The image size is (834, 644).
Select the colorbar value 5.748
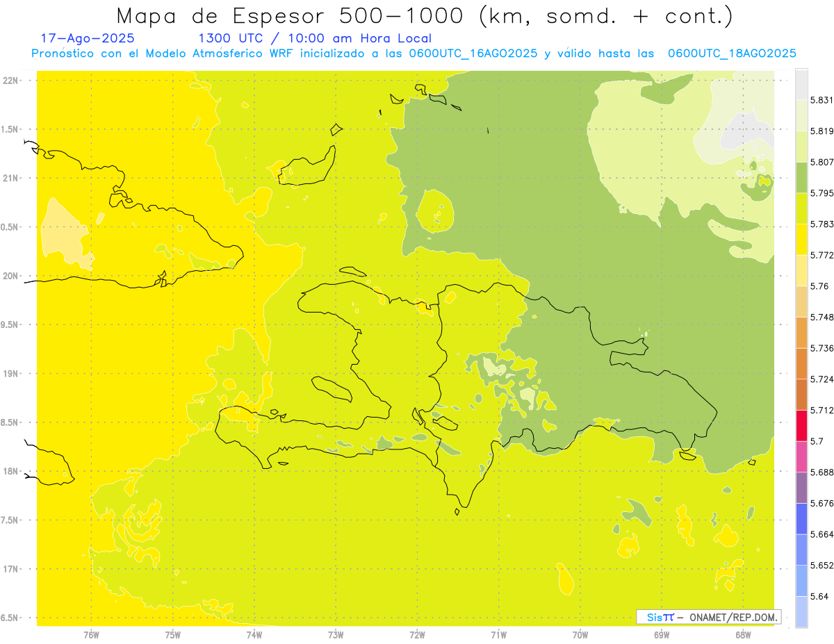click(x=822, y=317)
